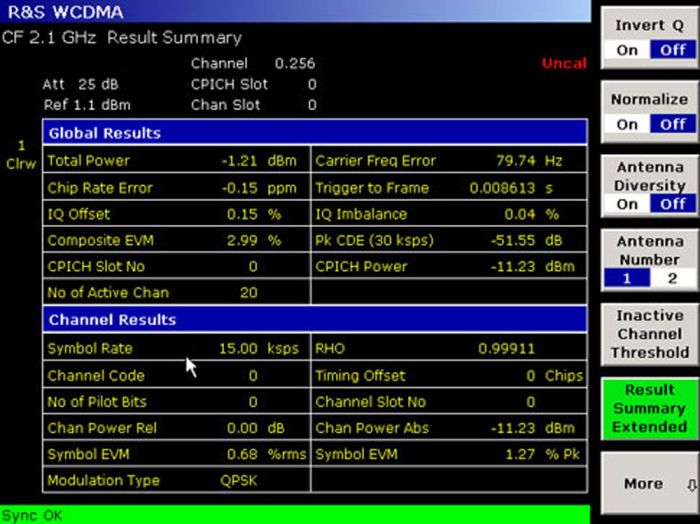
Task: Select the Channel 0.256 header value
Action: pos(295,63)
